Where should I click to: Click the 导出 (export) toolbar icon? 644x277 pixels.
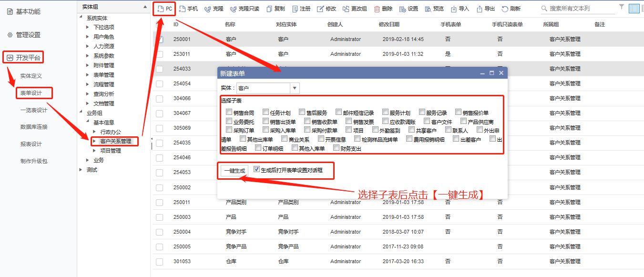(x=480, y=9)
